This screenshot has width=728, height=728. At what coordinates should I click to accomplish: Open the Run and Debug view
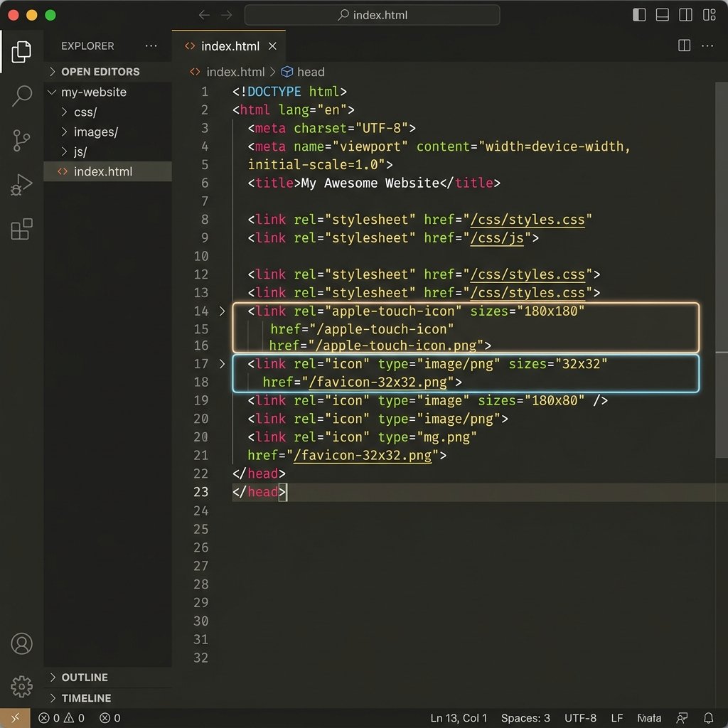[21, 185]
